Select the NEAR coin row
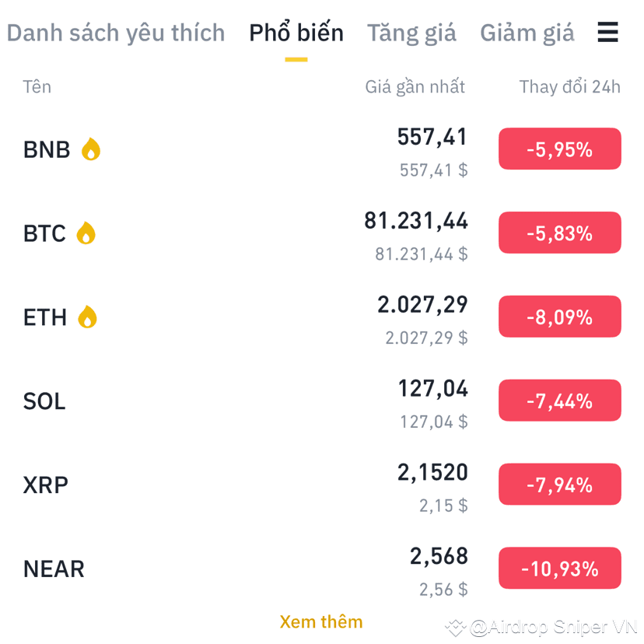 tap(53, 569)
